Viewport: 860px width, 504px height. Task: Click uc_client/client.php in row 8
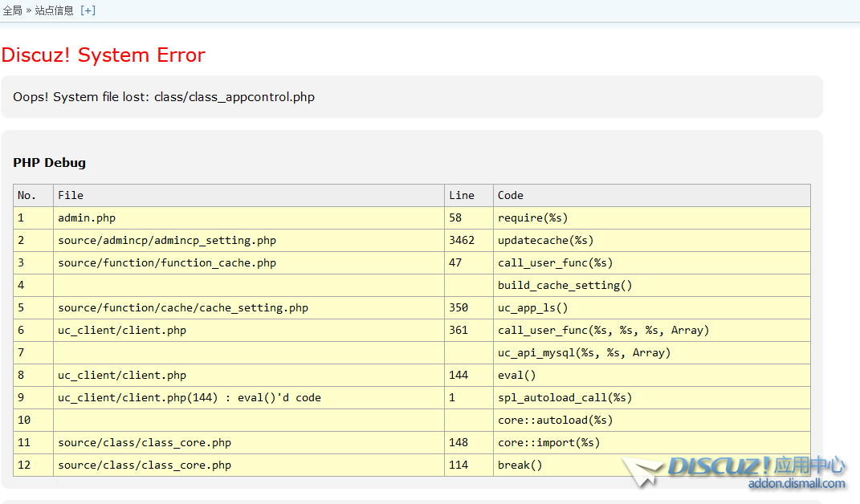[x=249, y=375]
